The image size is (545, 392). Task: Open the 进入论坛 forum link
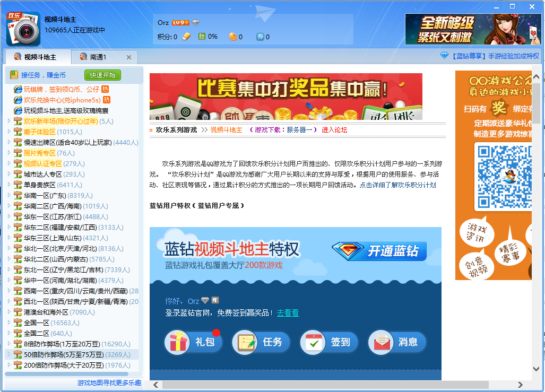click(x=334, y=130)
